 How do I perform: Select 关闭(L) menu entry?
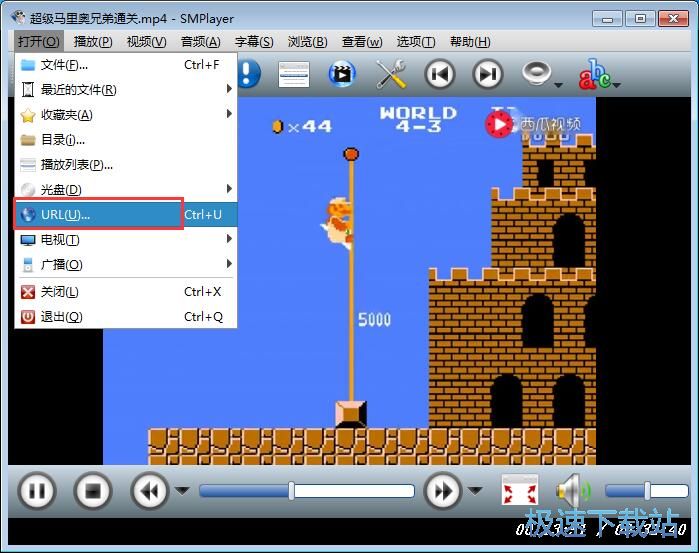click(126, 292)
